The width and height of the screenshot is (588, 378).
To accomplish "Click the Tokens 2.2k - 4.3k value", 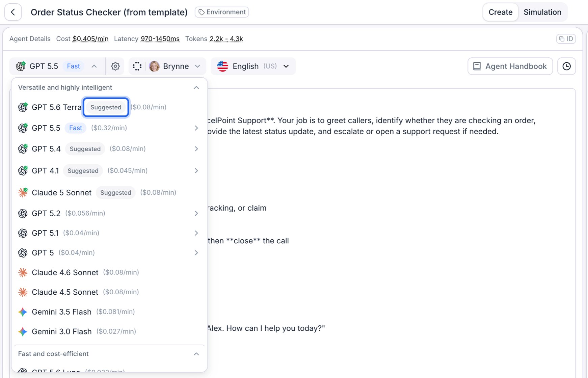I will point(226,39).
